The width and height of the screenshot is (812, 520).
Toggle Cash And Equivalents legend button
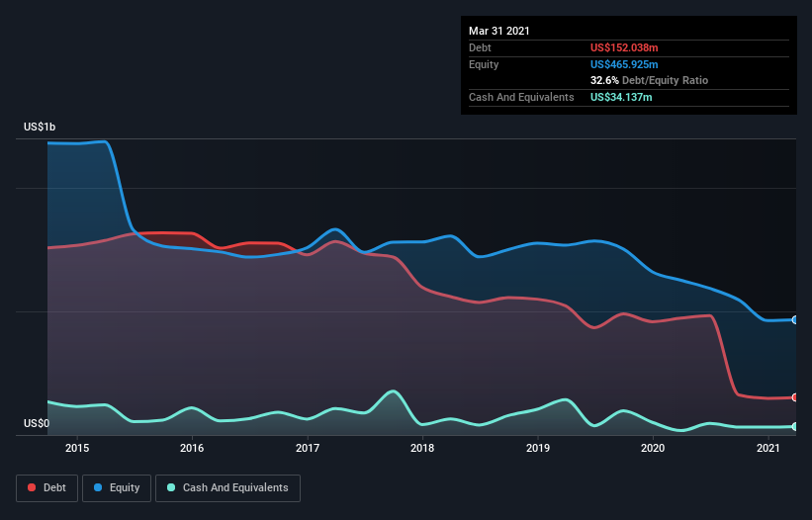tap(227, 488)
